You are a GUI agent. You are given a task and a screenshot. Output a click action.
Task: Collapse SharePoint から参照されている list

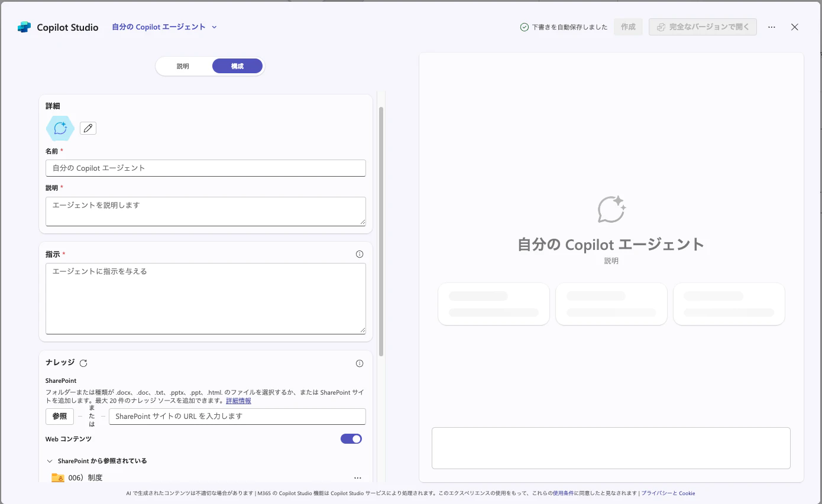pos(49,461)
